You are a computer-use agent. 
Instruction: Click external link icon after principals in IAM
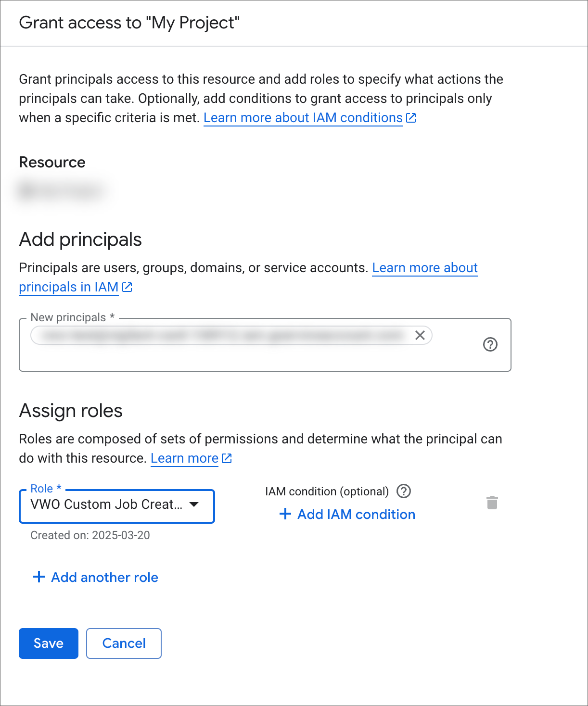[x=127, y=287]
